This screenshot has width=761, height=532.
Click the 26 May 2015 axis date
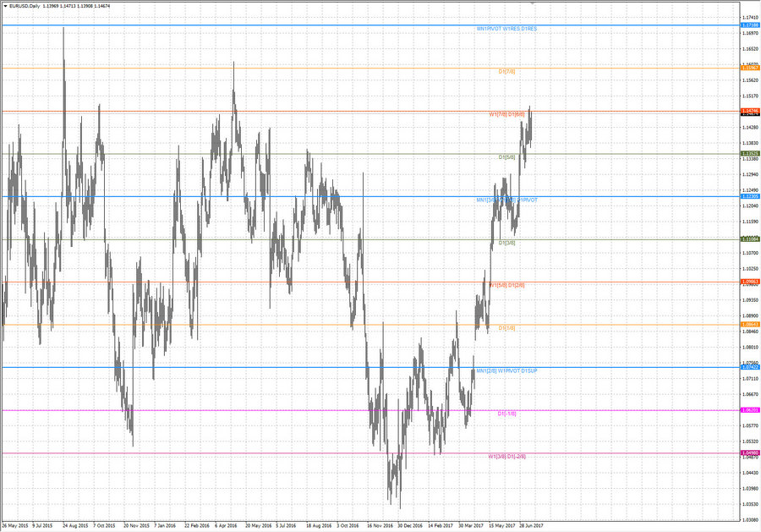coord(17,525)
